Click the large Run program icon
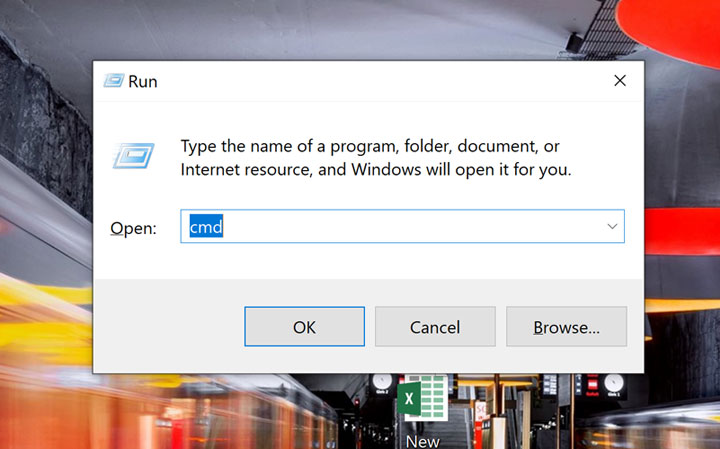Image resolution: width=720 pixels, height=449 pixels. pos(134,156)
